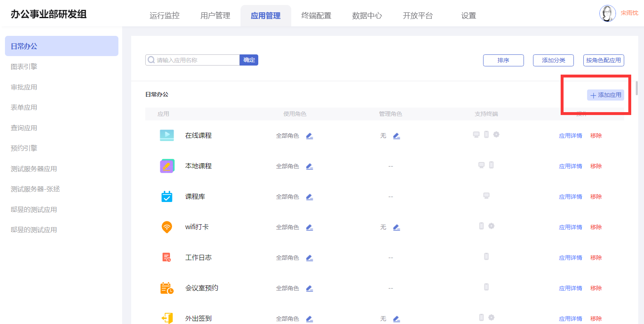Open 应用详情 for 本地课程

click(570, 167)
